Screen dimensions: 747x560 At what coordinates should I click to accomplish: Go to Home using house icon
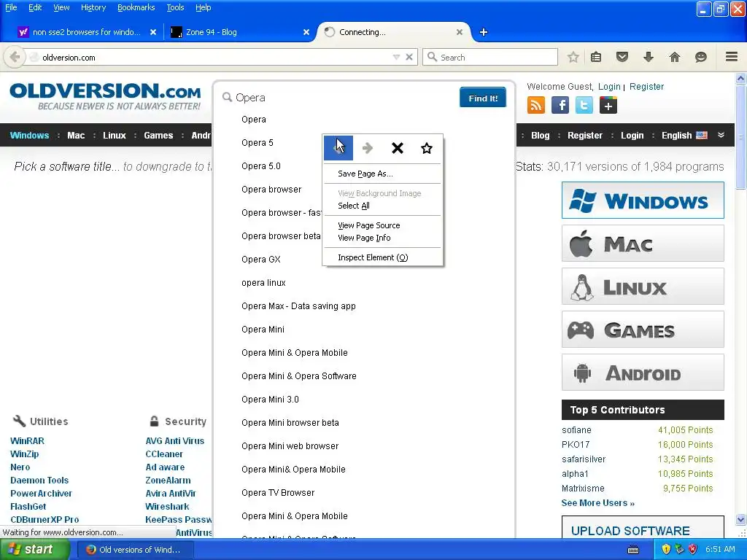pos(675,57)
